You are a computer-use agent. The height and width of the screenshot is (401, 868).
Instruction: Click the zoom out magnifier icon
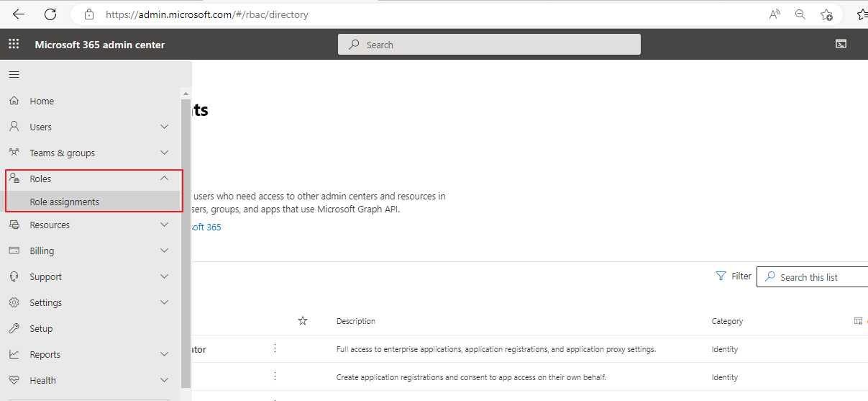[x=800, y=14]
